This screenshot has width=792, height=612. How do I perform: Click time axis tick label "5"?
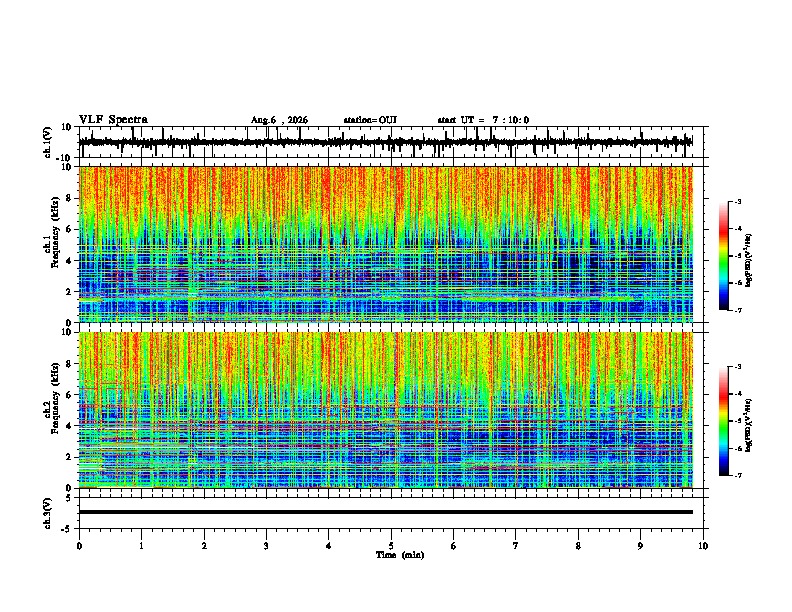[391, 546]
